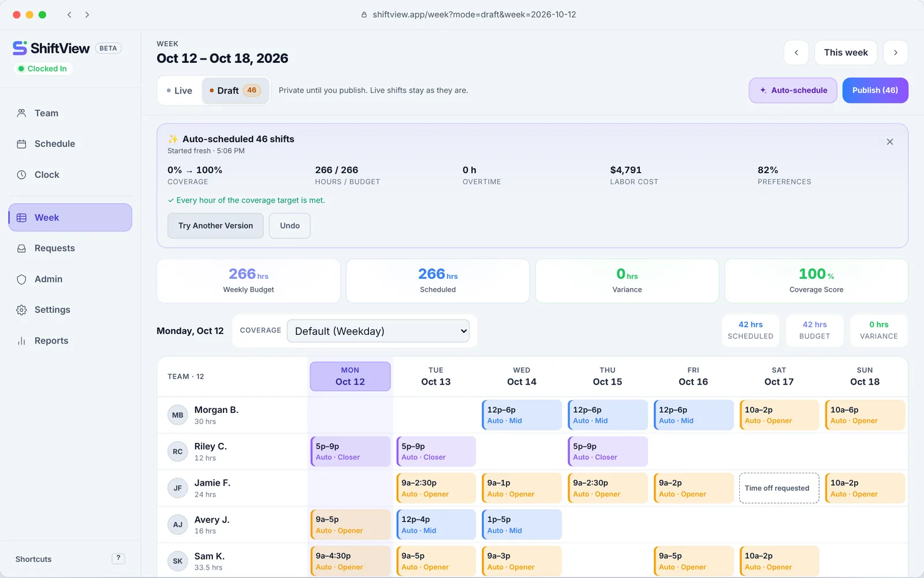Image resolution: width=924 pixels, height=578 pixels.
Task: Click Riley C.'s RC avatar
Action: [x=178, y=452]
